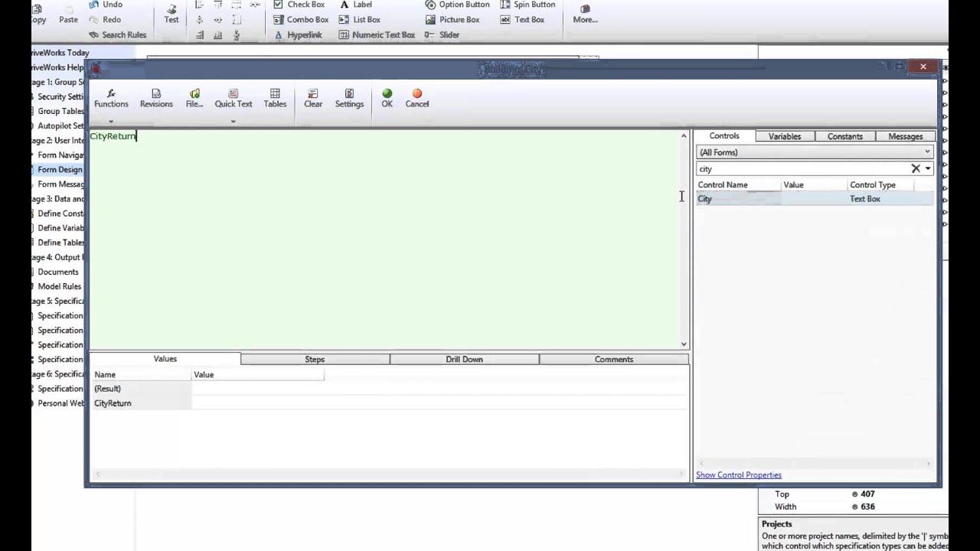Screen dimensions: 980x551
Task: Insert a Text Box control
Action: point(522,19)
